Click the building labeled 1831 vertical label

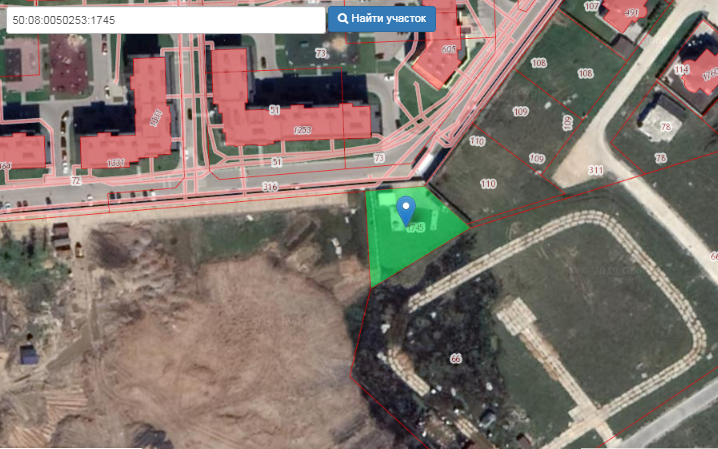tap(155, 118)
